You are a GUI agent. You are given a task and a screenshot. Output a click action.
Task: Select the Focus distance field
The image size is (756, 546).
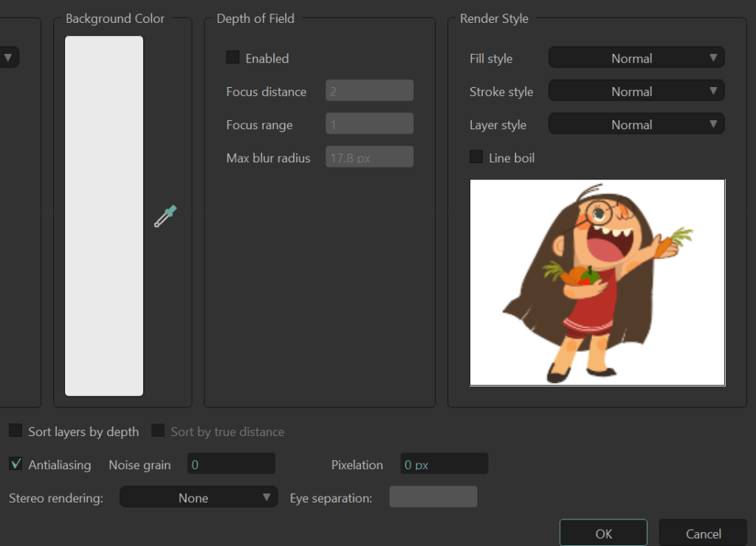coord(369,91)
